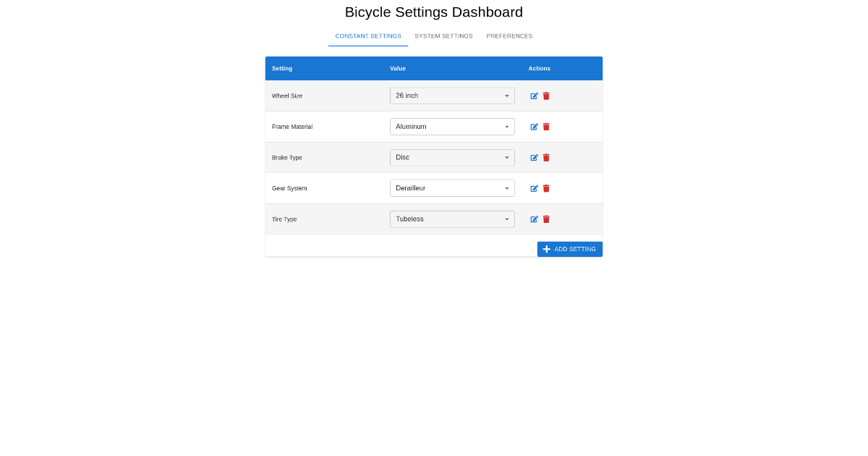Click the Value column header
This screenshot has width=868, height=456.
tap(398, 69)
